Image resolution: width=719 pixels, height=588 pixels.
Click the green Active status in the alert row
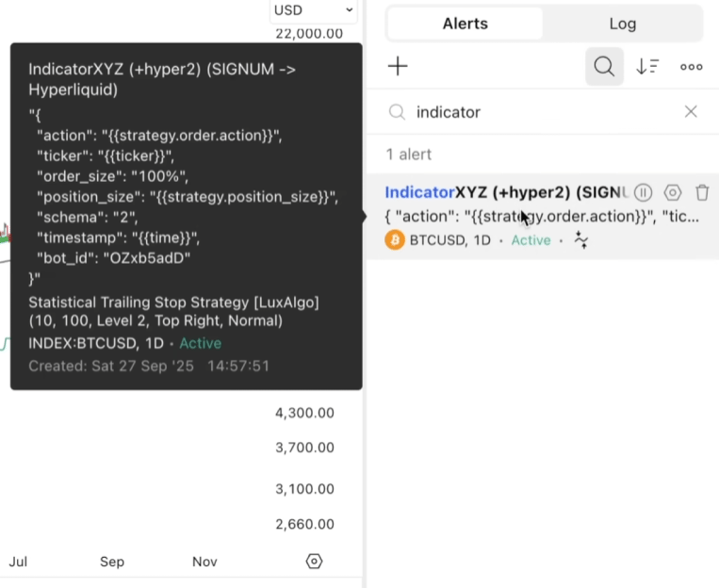(x=531, y=240)
